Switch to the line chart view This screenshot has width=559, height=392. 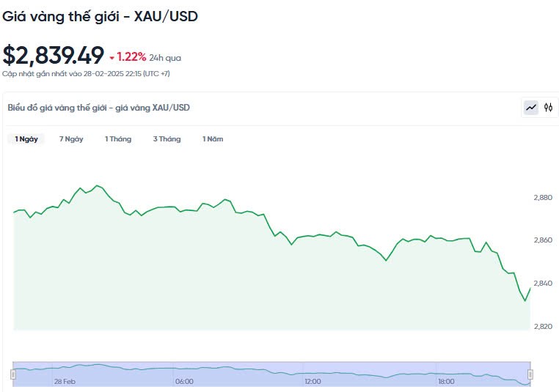(x=530, y=108)
